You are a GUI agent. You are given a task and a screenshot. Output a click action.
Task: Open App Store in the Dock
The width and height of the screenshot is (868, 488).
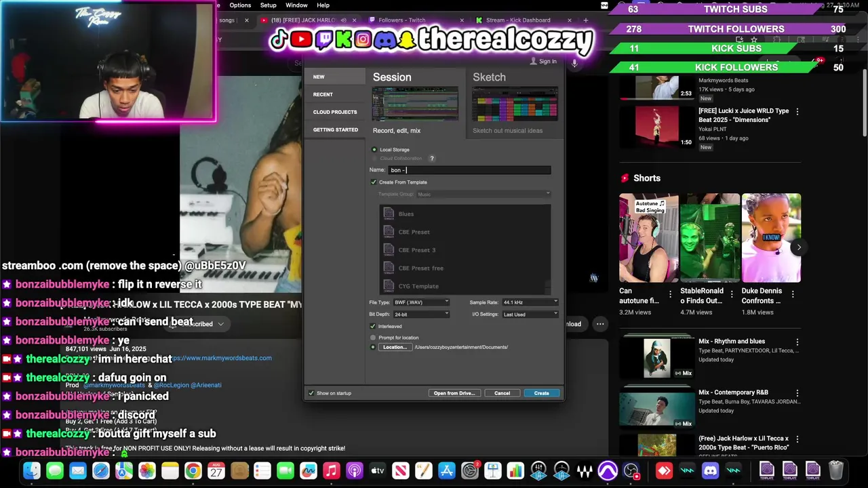(x=447, y=470)
